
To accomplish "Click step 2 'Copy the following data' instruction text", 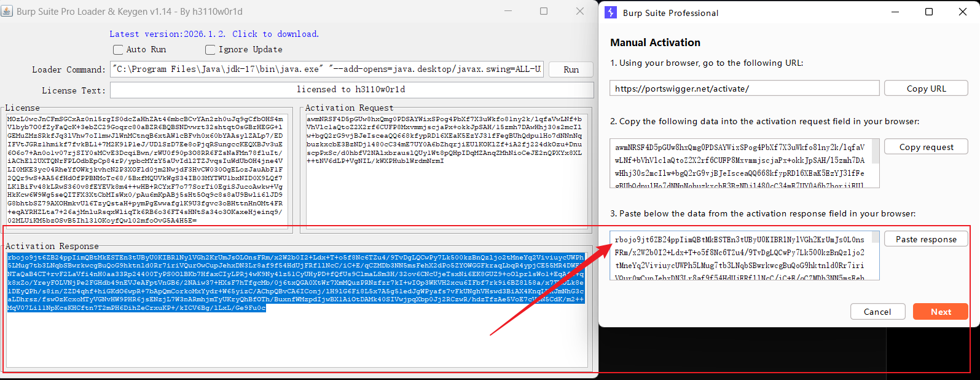I will pyautogui.click(x=765, y=121).
